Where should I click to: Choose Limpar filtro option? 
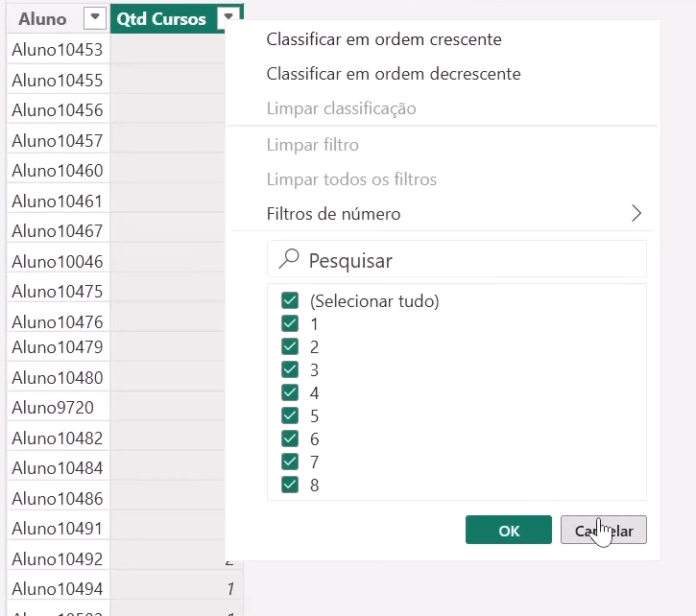[x=313, y=145]
